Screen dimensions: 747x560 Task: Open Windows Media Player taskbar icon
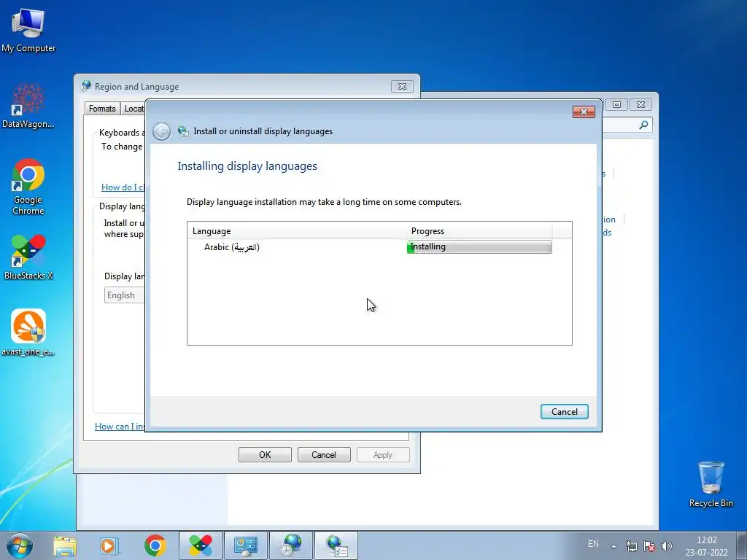pos(109,545)
